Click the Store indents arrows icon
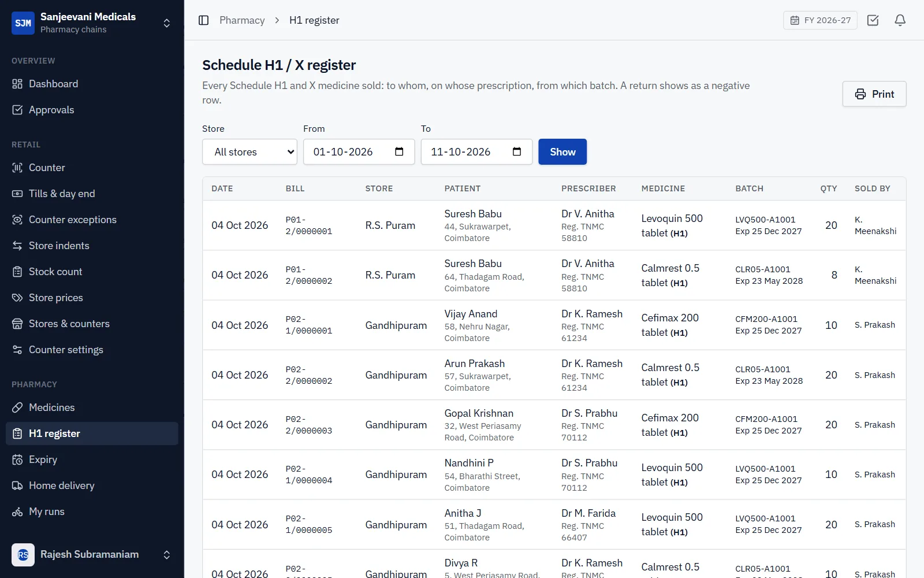Screen dimensions: 924x578 point(17,246)
